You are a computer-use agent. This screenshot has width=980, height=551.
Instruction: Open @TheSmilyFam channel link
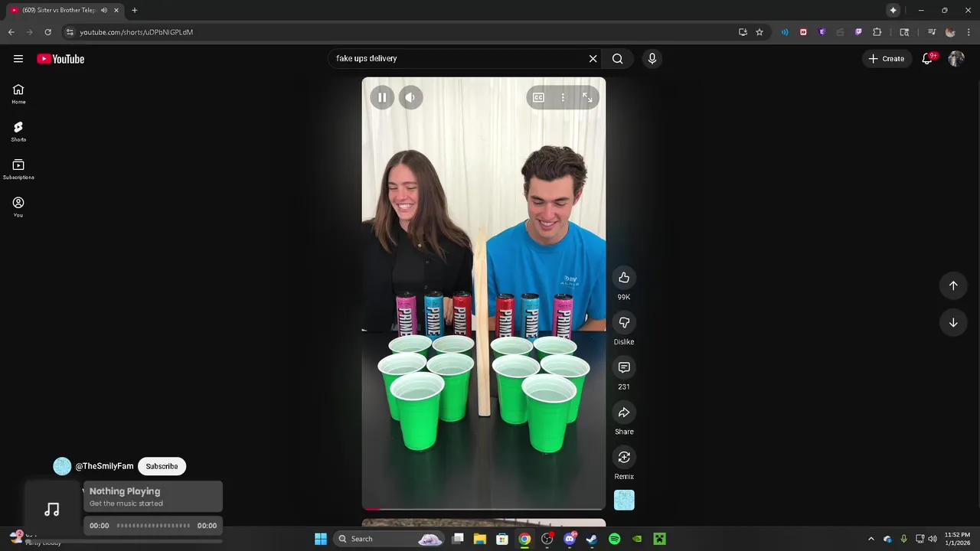pyautogui.click(x=104, y=466)
